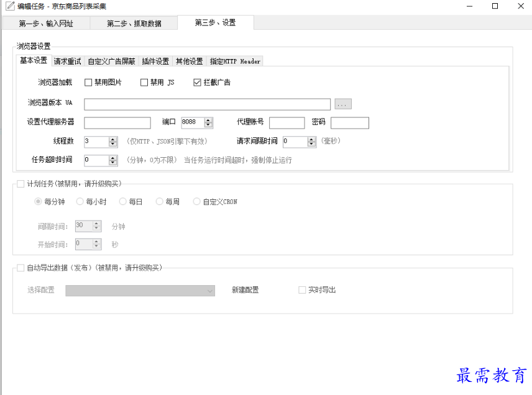Click the edit task pencil icon in title bar
Screen dimensions: 532x395
pos(10,6)
